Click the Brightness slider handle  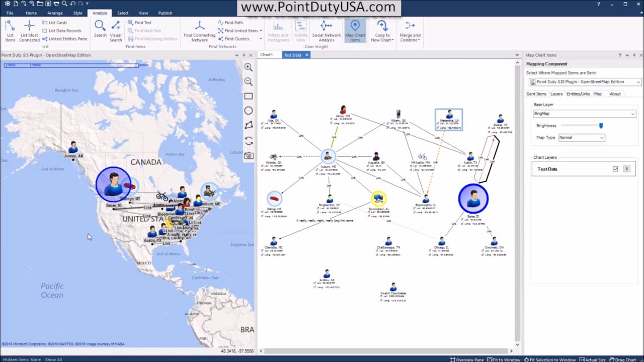tap(601, 126)
